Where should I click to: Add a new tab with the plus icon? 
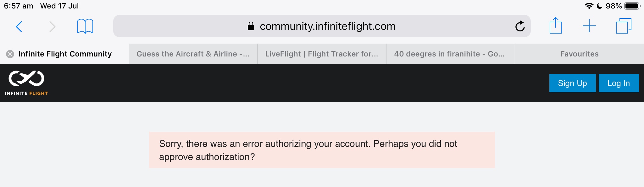[x=589, y=26]
